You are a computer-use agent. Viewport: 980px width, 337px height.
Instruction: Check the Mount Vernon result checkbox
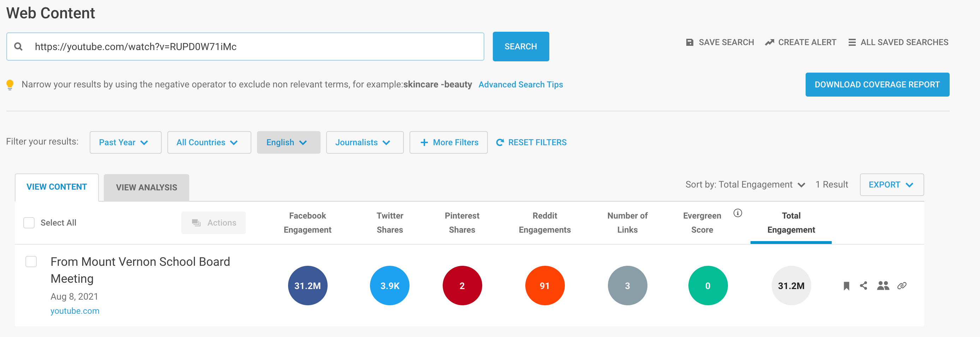31,262
